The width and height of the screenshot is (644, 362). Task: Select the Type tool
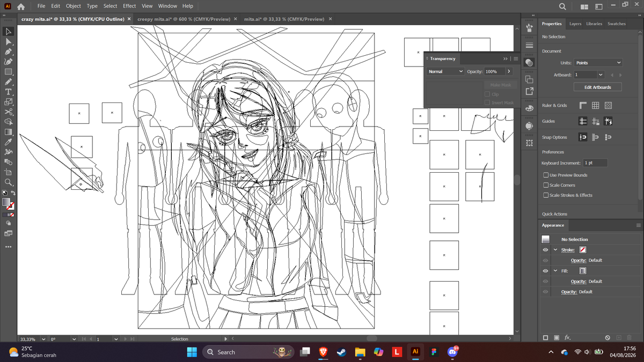tap(9, 92)
